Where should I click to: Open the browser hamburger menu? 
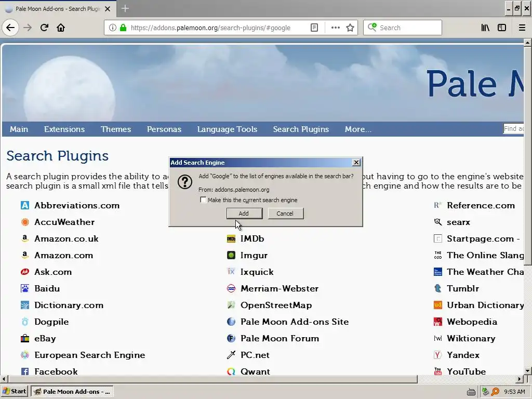pos(522,28)
